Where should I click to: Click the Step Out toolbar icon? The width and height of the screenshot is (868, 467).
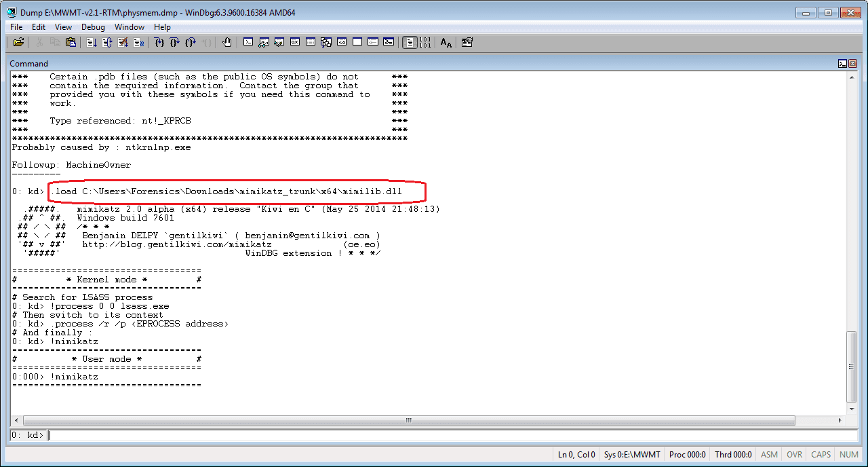click(x=191, y=42)
